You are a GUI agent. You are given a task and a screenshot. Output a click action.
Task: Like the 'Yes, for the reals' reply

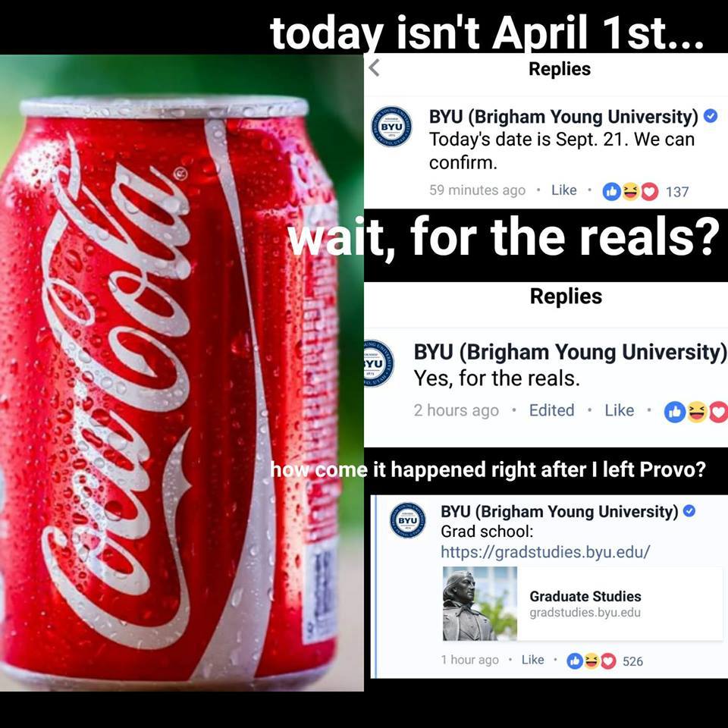click(619, 410)
